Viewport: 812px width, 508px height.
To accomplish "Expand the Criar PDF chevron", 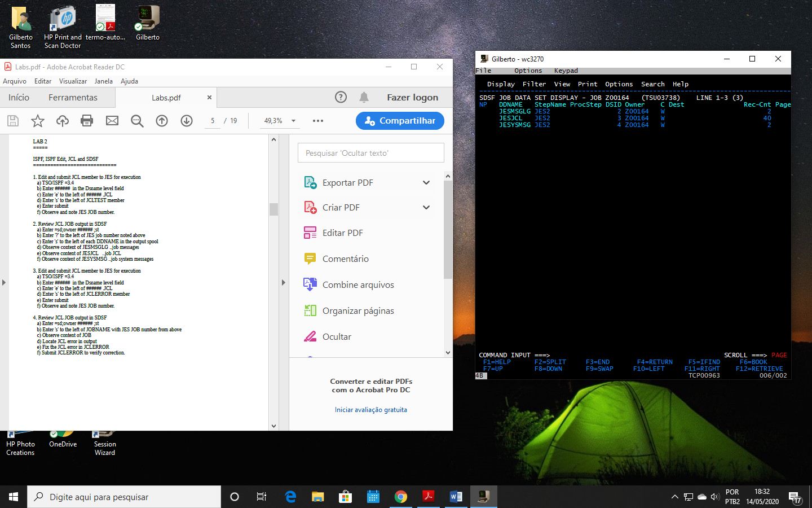I will 426,207.
